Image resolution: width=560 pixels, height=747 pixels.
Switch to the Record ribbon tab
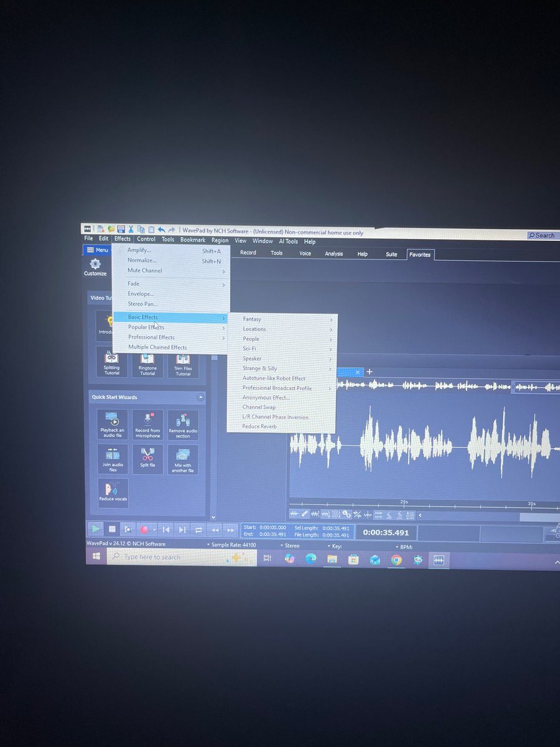coord(248,253)
